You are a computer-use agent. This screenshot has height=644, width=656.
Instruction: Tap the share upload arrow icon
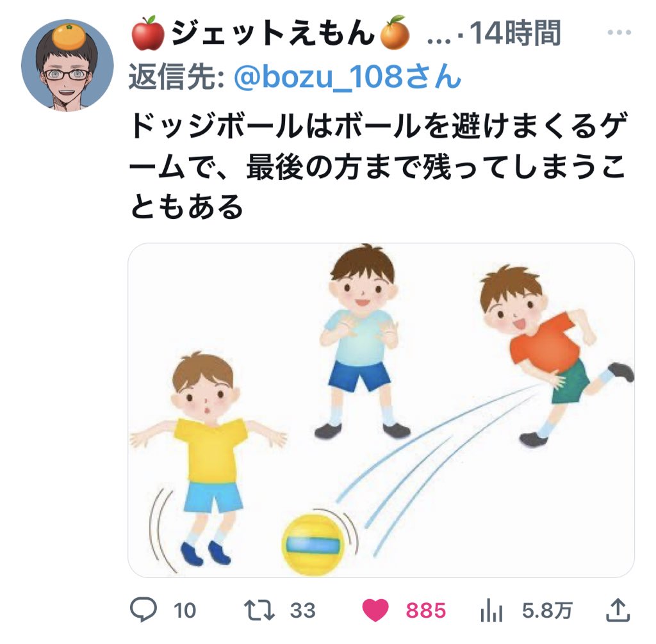tap(618, 609)
